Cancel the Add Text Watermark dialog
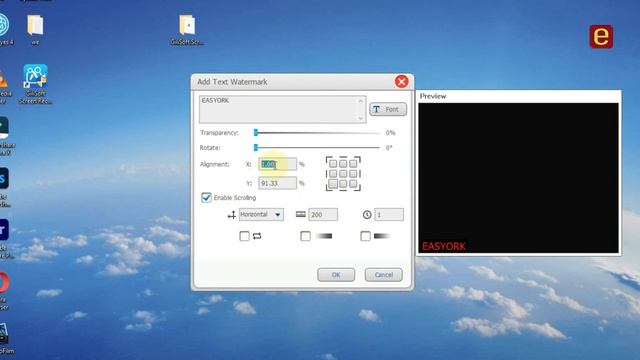Viewport: 640px width, 360px height. [x=383, y=275]
